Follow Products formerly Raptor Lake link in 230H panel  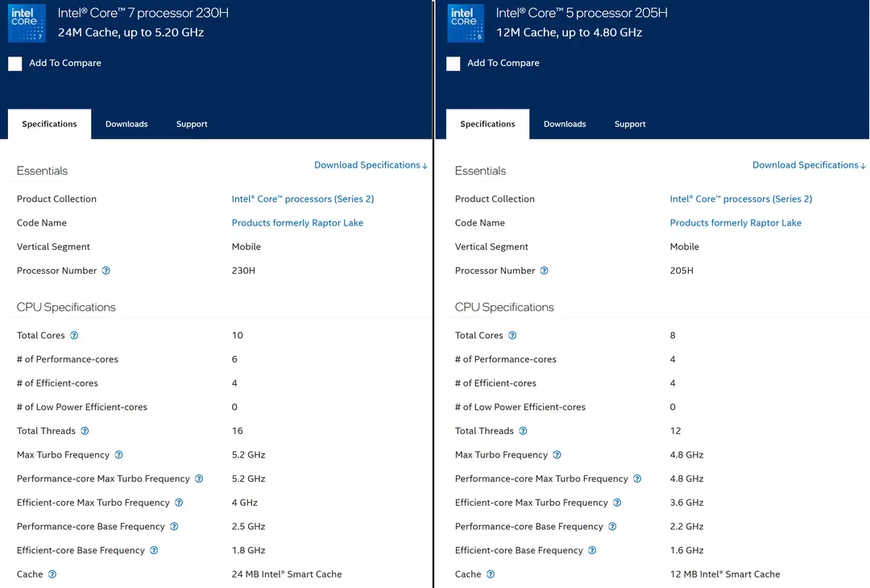coord(297,222)
